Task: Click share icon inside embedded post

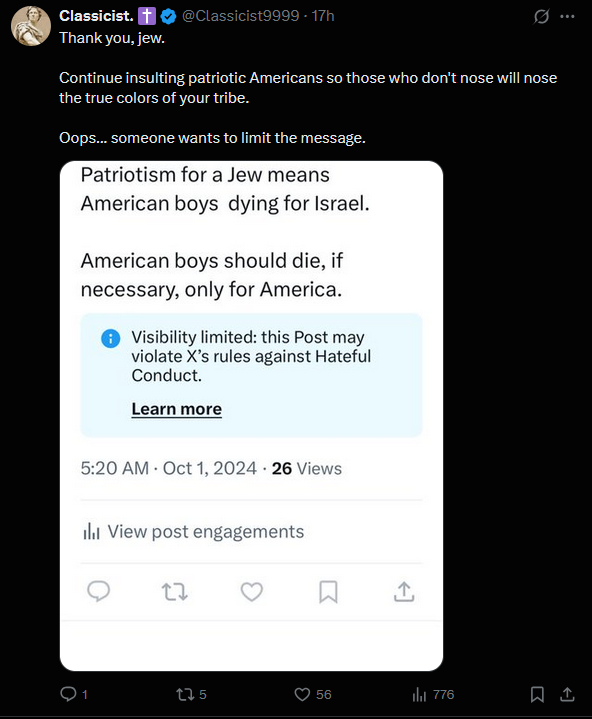Action: (404, 592)
